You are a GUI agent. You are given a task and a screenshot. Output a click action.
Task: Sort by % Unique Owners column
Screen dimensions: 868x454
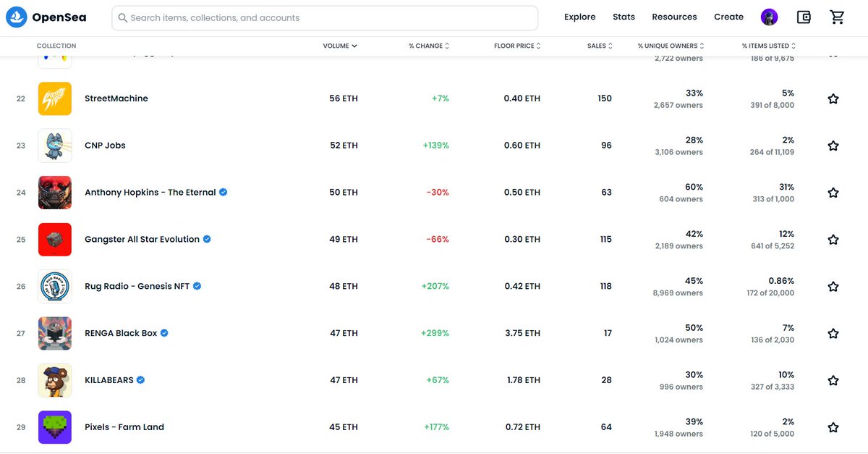point(671,46)
